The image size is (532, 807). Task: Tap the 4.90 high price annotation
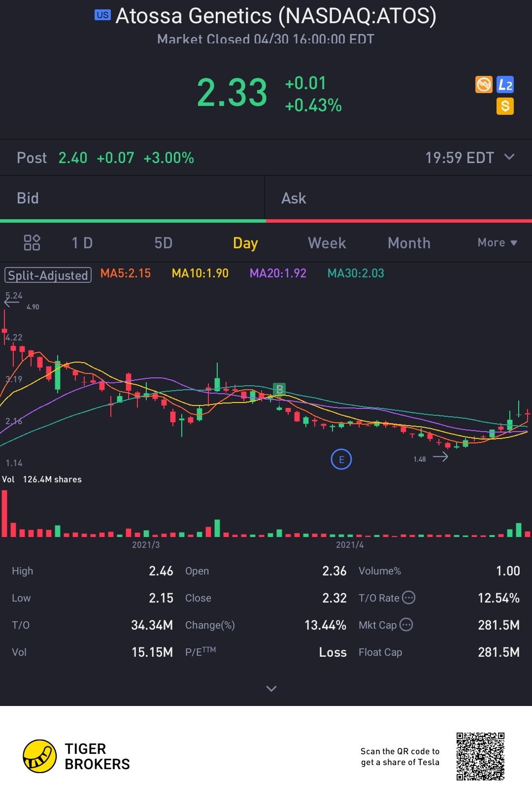(33, 307)
